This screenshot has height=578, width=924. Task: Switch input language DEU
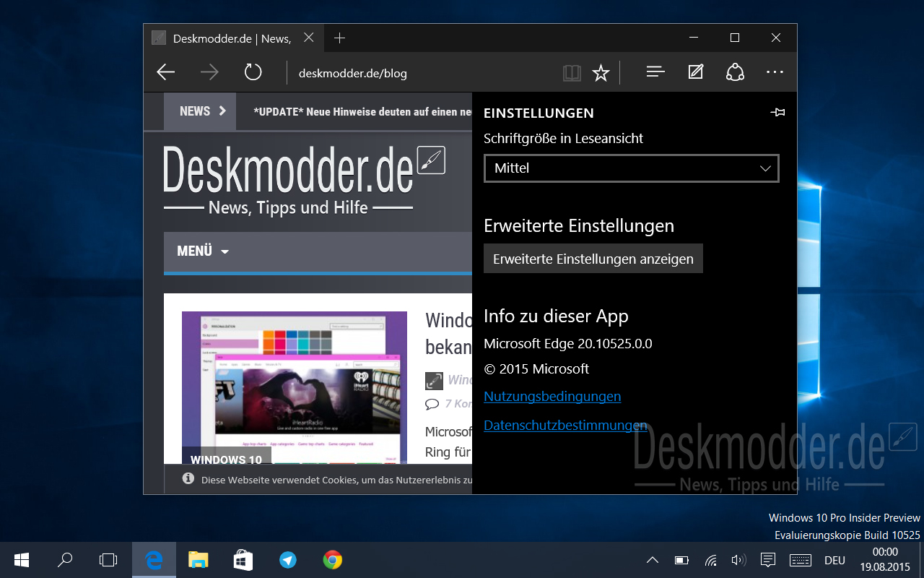(x=834, y=560)
